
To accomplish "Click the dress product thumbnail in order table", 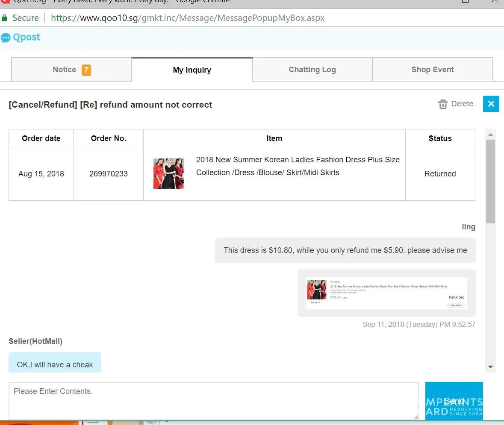I will tap(169, 174).
